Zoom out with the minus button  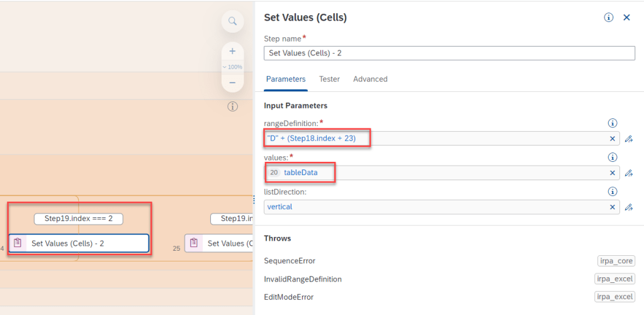click(x=232, y=83)
